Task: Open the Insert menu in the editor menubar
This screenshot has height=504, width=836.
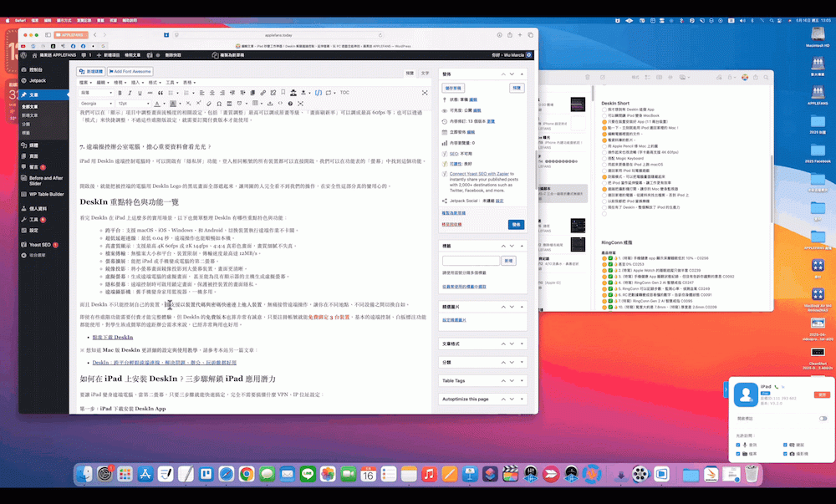Action: point(136,83)
